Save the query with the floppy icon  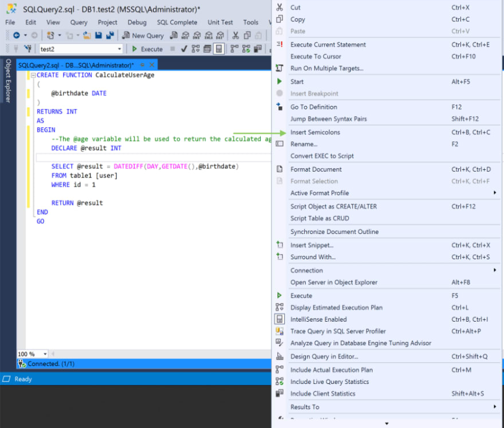point(99,35)
